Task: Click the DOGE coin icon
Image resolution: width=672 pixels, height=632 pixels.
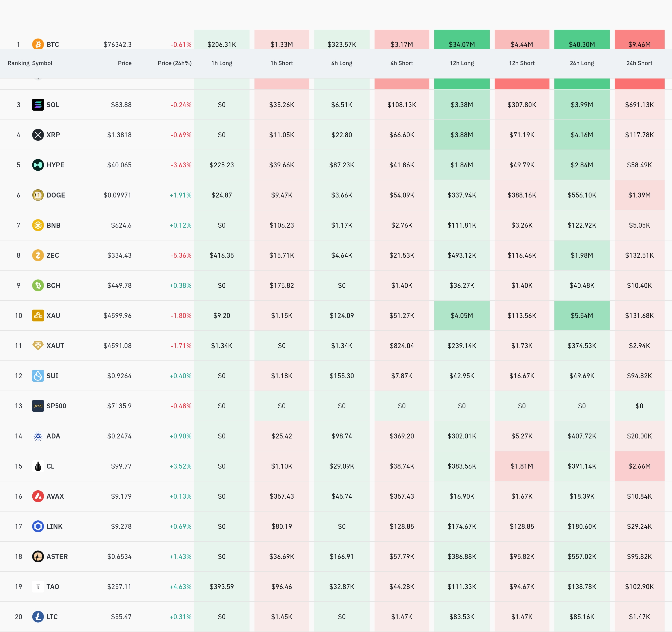Action: tap(38, 195)
